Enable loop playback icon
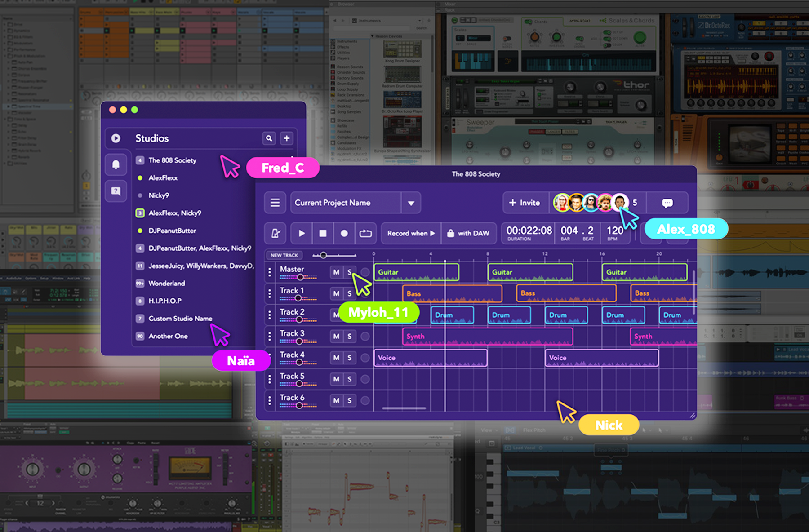This screenshot has height=532, width=809. 365,233
